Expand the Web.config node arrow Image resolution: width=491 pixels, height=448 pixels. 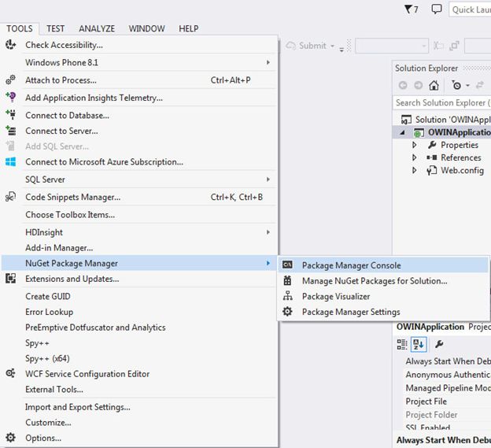(x=415, y=170)
